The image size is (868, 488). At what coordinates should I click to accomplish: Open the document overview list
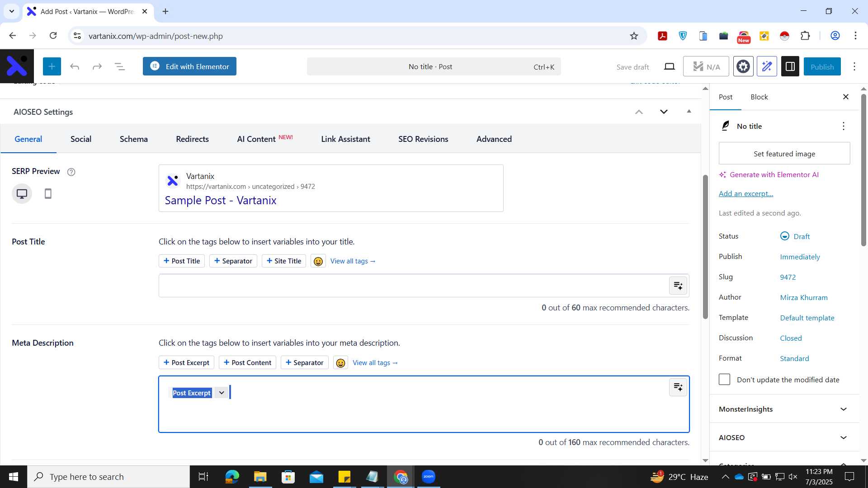(120, 66)
